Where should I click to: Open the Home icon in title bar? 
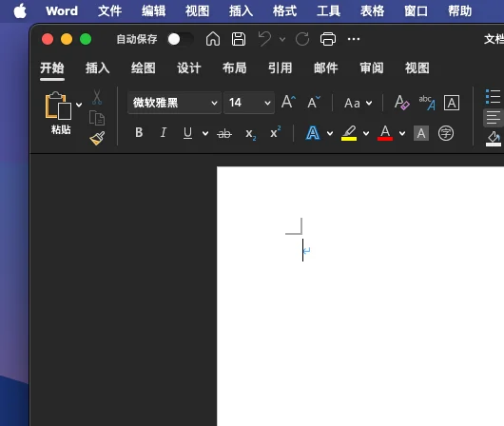(213, 39)
